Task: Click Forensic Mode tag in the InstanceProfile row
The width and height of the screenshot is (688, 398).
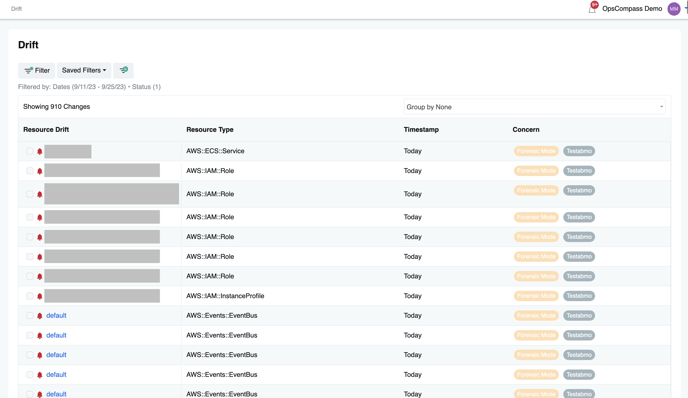Action: click(x=536, y=296)
